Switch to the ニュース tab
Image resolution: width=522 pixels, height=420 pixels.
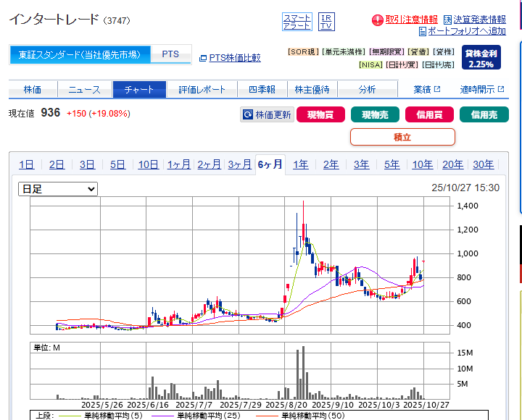point(85,90)
